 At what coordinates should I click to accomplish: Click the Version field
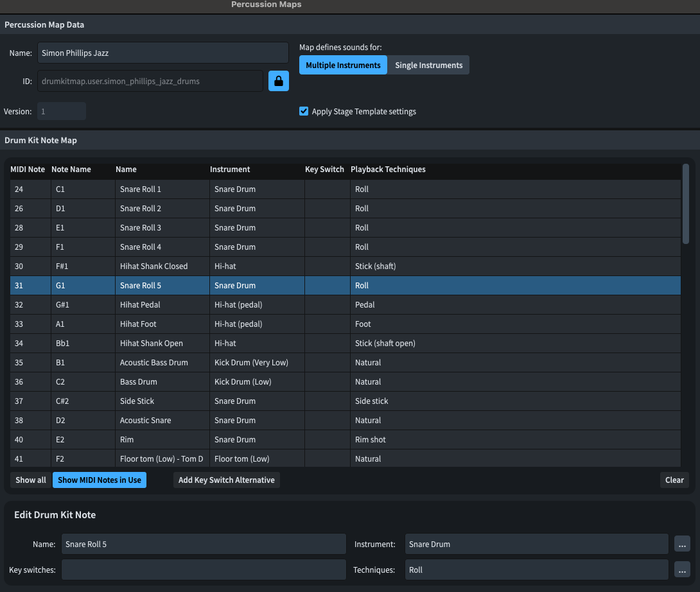tap(62, 111)
